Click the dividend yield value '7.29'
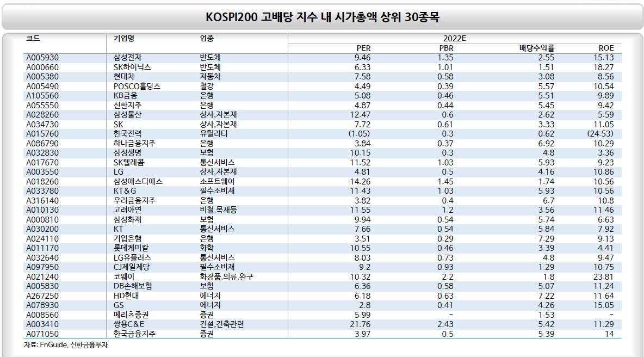The height and width of the screenshot is (357, 644). click(x=546, y=239)
